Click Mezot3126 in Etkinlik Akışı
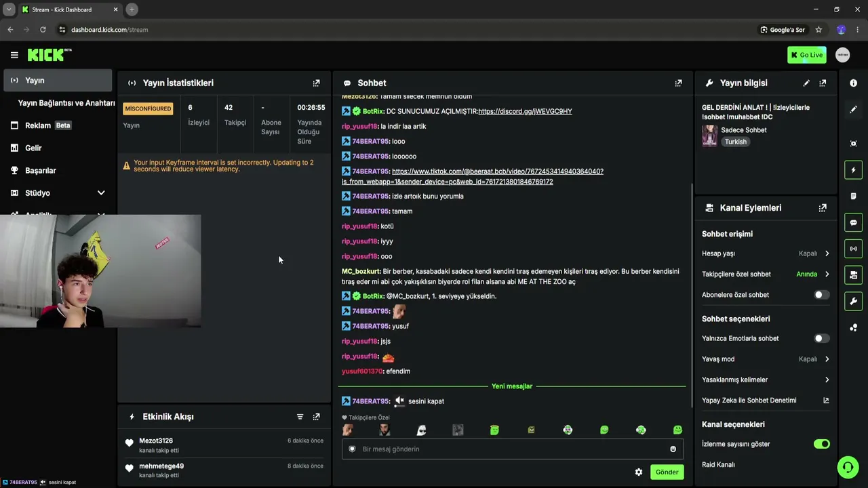868x488 pixels. pos(156,441)
